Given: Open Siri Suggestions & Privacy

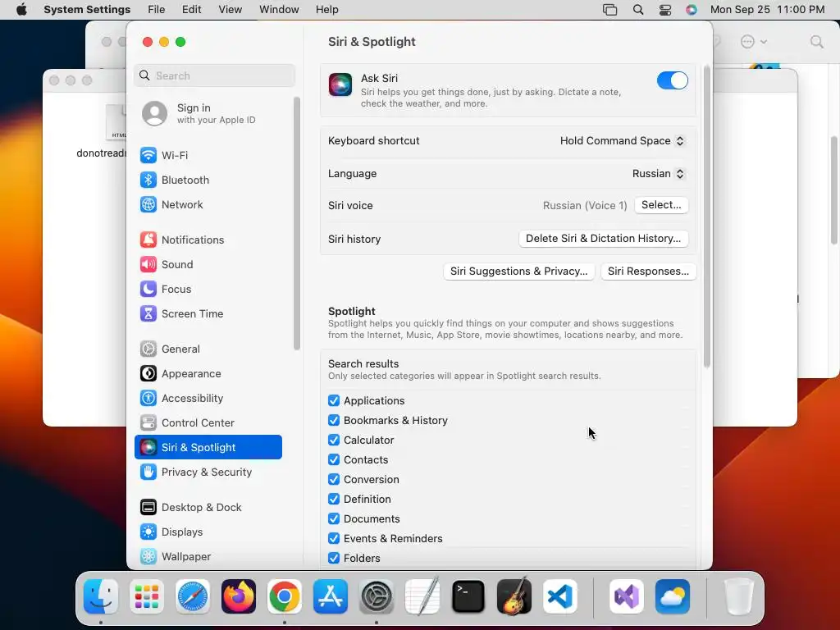Looking at the screenshot, I should (518, 272).
